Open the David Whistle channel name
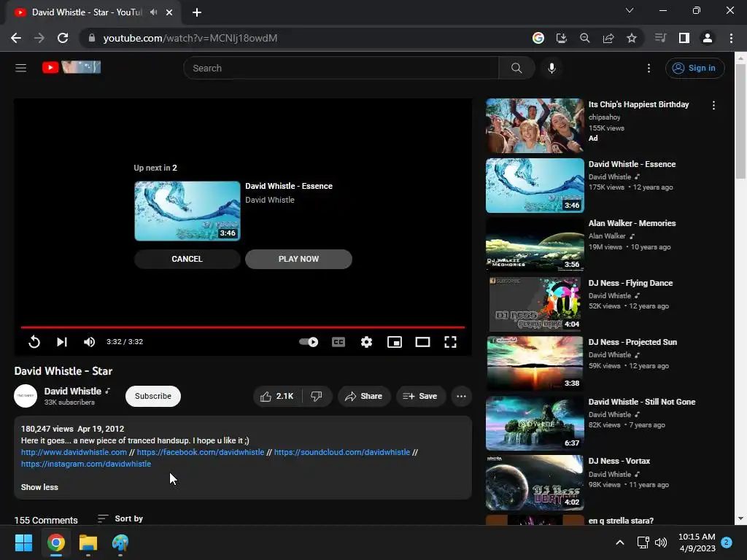The image size is (747, 560). tap(73, 391)
